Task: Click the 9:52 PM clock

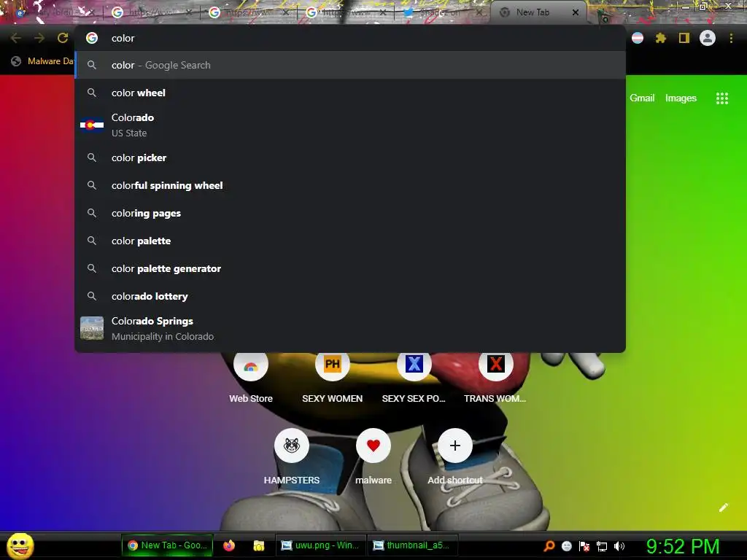Action: pyautogui.click(x=683, y=546)
